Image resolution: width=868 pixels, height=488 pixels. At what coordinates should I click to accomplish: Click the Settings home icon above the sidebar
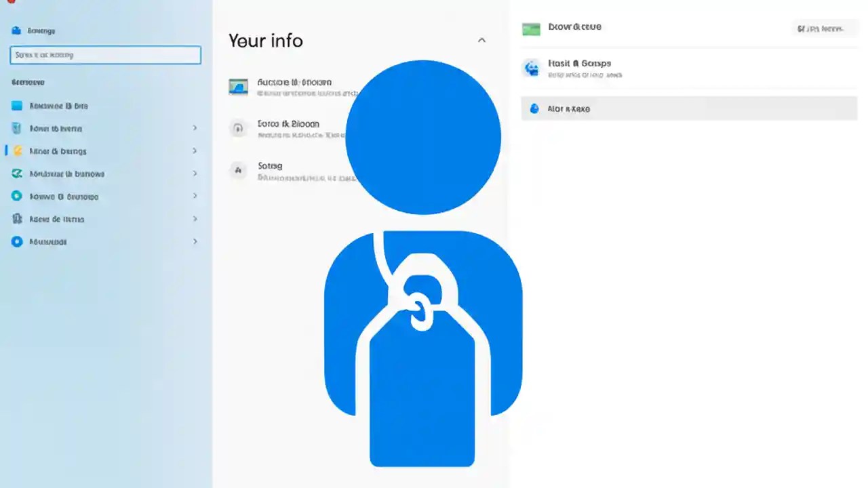(16, 30)
